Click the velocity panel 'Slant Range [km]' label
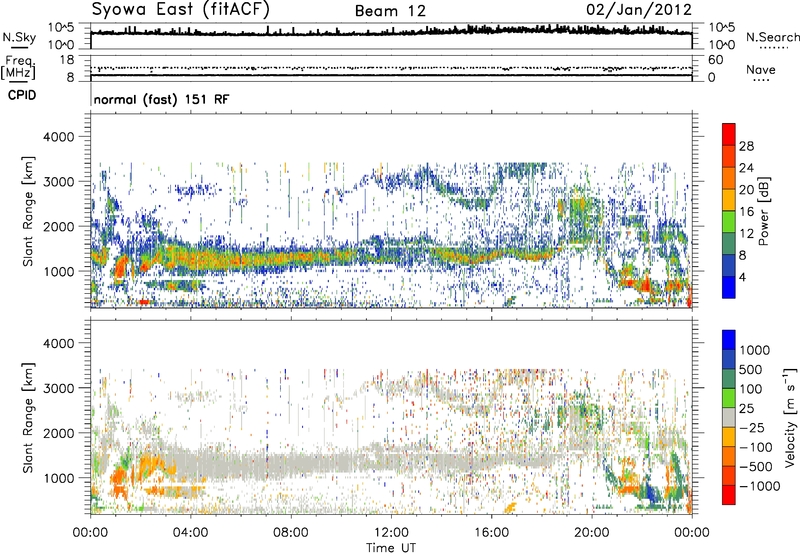This screenshot has width=800, height=554. (27, 418)
